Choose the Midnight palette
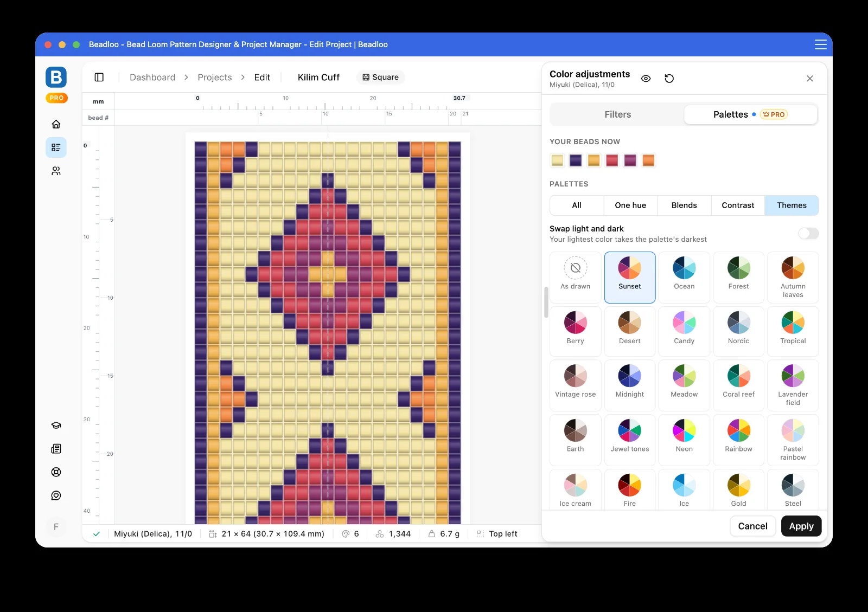The width and height of the screenshot is (868, 612). (630, 385)
